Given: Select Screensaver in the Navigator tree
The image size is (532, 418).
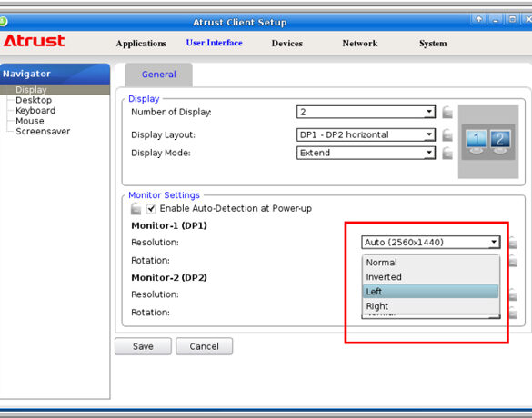Looking at the screenshot, I should click(x=43, y=132).
